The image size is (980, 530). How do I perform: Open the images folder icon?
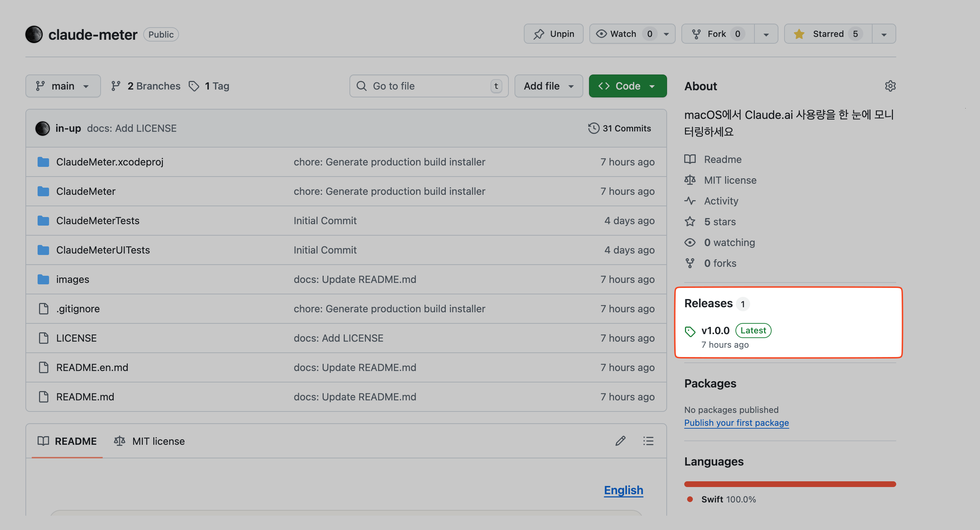tap(43, 279)
